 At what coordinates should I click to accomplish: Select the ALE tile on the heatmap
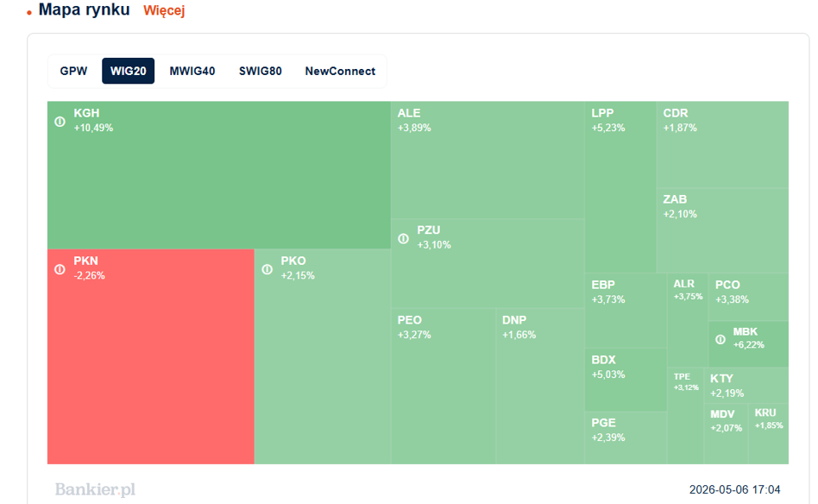point(488,161)
